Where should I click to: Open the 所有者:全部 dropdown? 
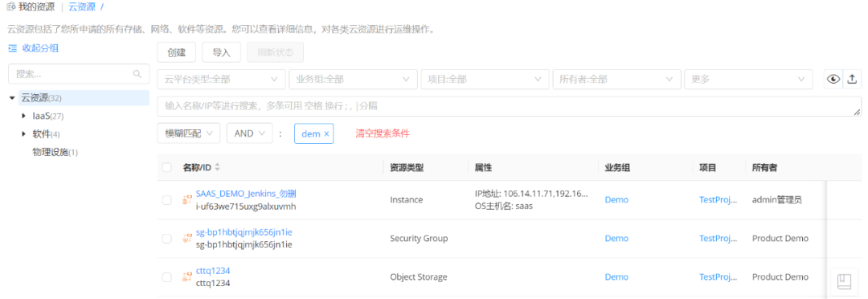pyautogui.click(x=616, y=80)
